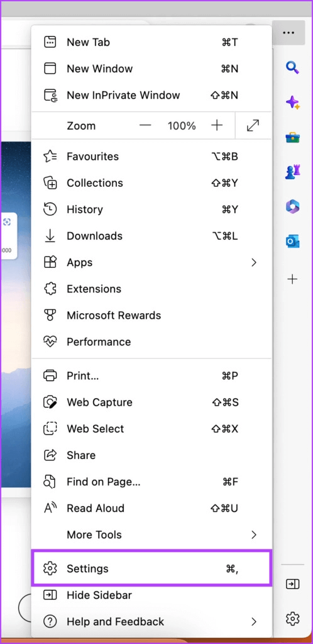Open the three-dots Settings and more button
This screenshot has height=644, width=313.
[288, 33]
